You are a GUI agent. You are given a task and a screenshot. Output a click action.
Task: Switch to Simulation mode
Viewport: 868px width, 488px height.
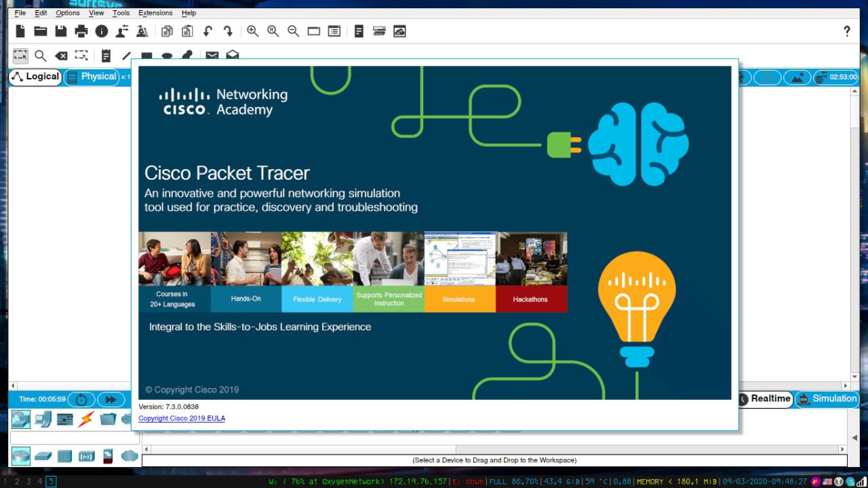tap(827, 399)
